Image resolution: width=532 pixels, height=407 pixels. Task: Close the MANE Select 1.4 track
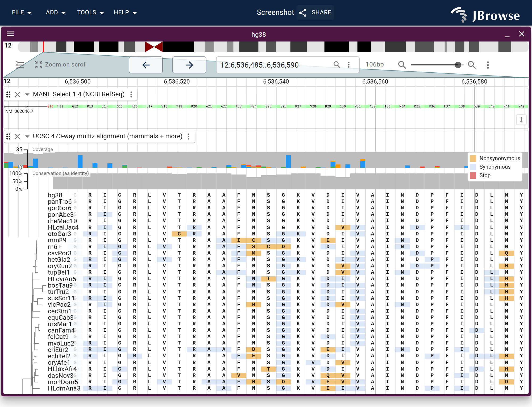coord(17,94)
